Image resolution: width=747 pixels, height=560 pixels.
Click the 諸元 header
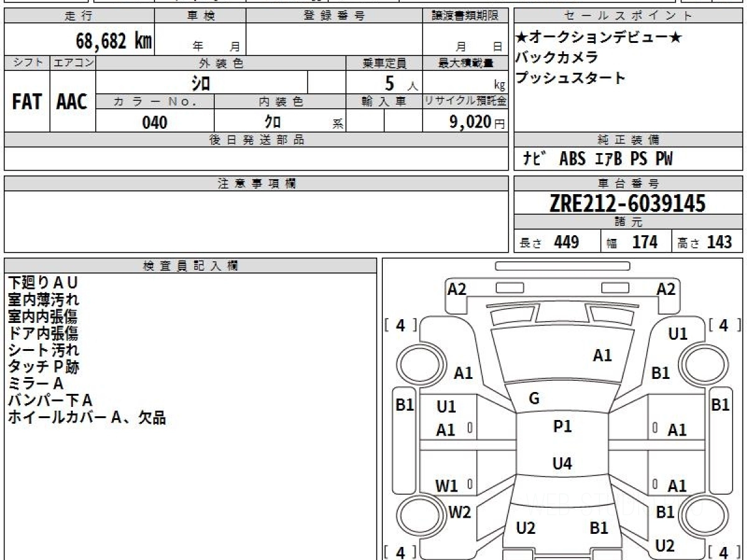coord(629,222)
